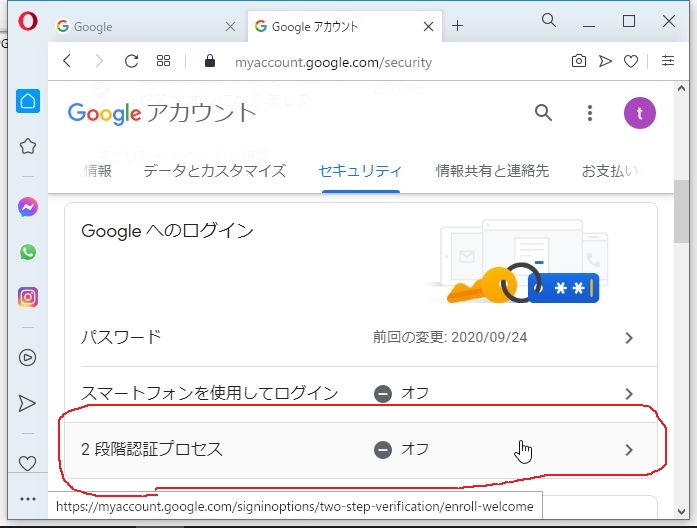Open Speed Dial start page grid
The height and width of the screenshot is (528, 697).
coord(163,61)
